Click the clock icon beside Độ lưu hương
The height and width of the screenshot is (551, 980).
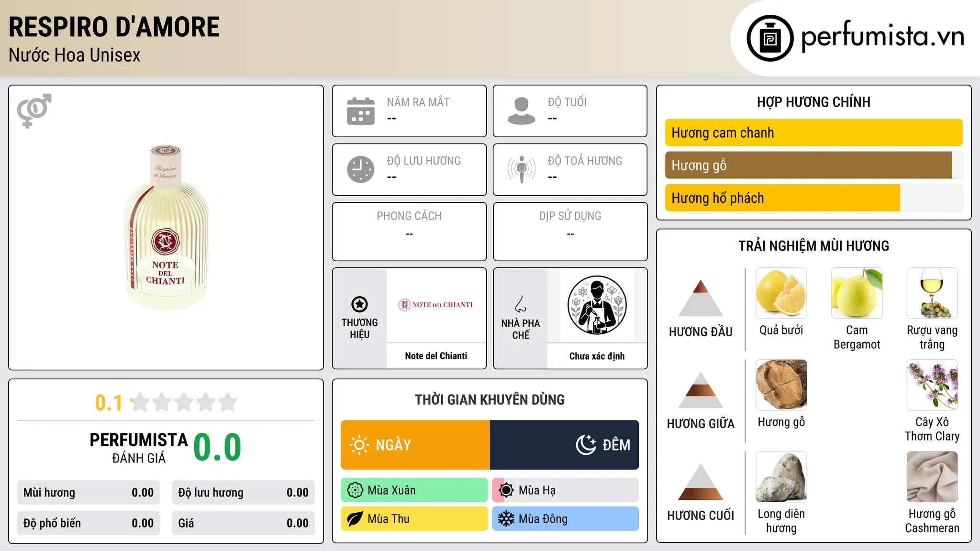click(361, 169)
